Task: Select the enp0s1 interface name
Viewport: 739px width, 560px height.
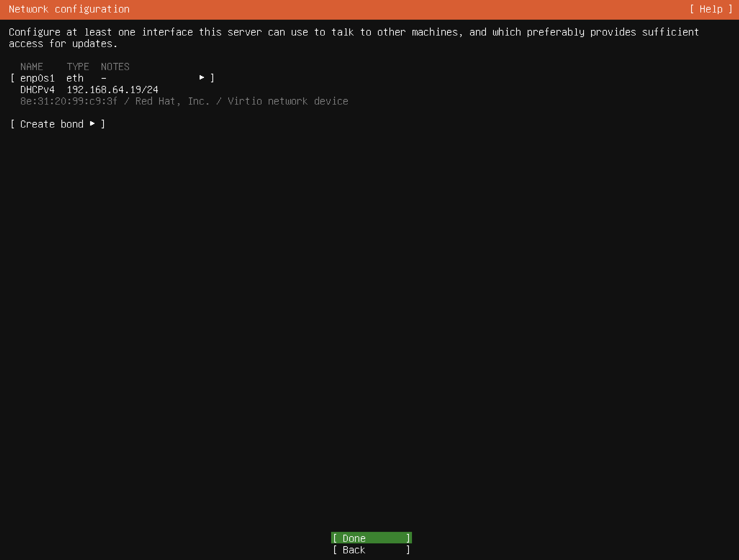Action: pyautogui.click(x=37, y=78)
